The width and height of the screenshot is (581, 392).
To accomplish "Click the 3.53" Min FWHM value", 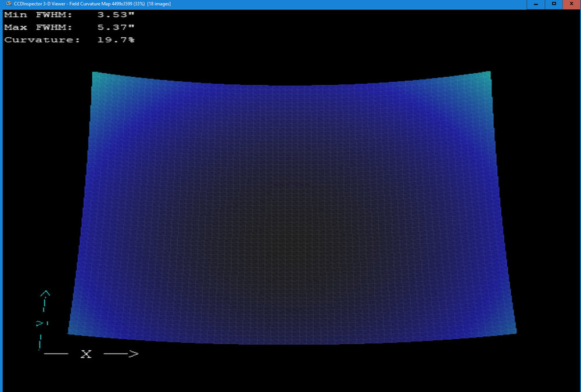I will click(114, 15).
